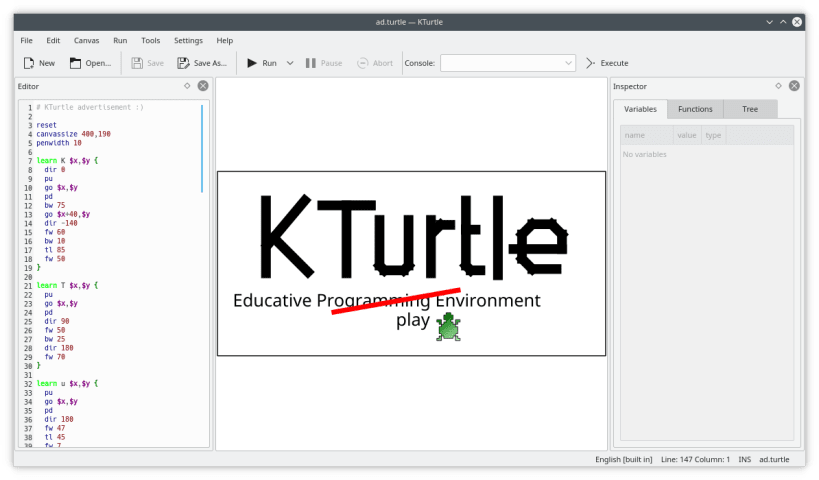This screenshot has height=480, width=819.
Task: Open the Console combo box dropdown
Action: click(568, 63)
